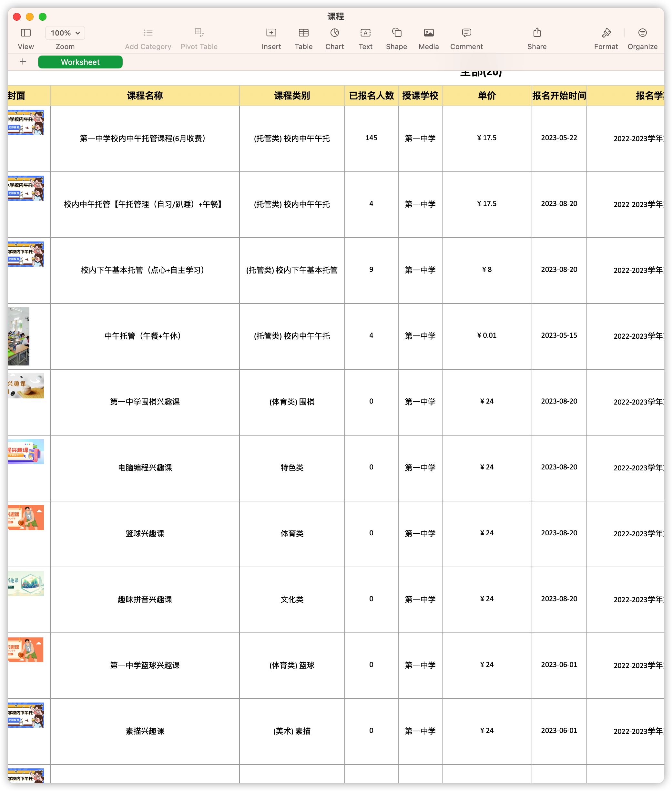Select classroom photo in 中午托管（午餐+午休） row
The width and height of the screenshot is (672, 791).
point(18,336)
